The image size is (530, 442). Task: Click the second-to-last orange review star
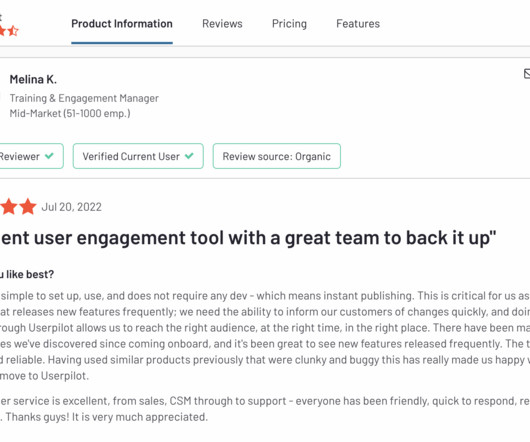tap(8, 206)
